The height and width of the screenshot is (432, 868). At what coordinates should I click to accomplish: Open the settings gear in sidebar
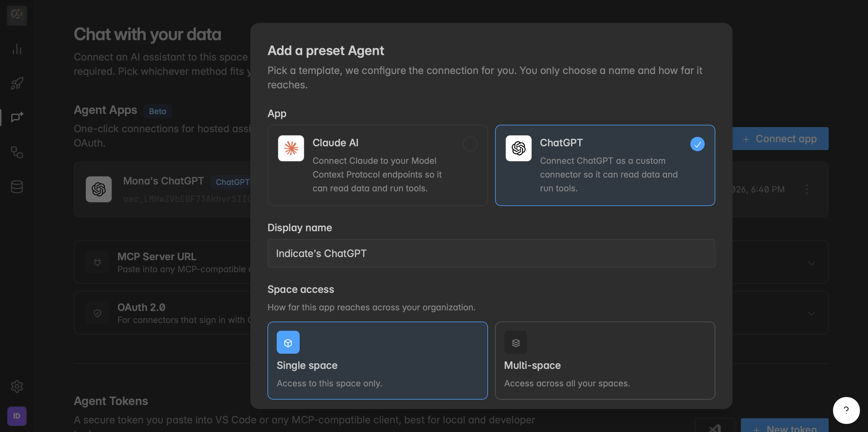17,386
